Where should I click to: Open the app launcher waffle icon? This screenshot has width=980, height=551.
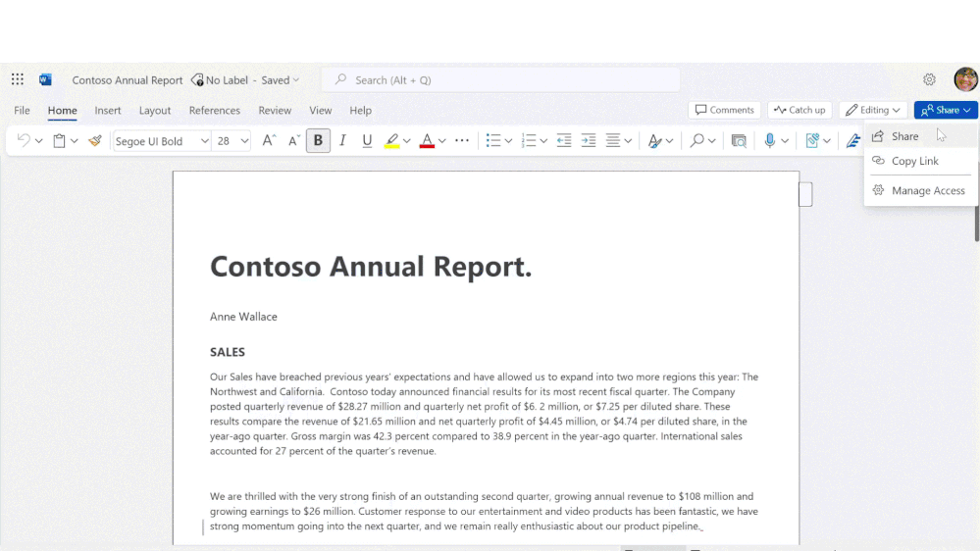click(18, 79)
